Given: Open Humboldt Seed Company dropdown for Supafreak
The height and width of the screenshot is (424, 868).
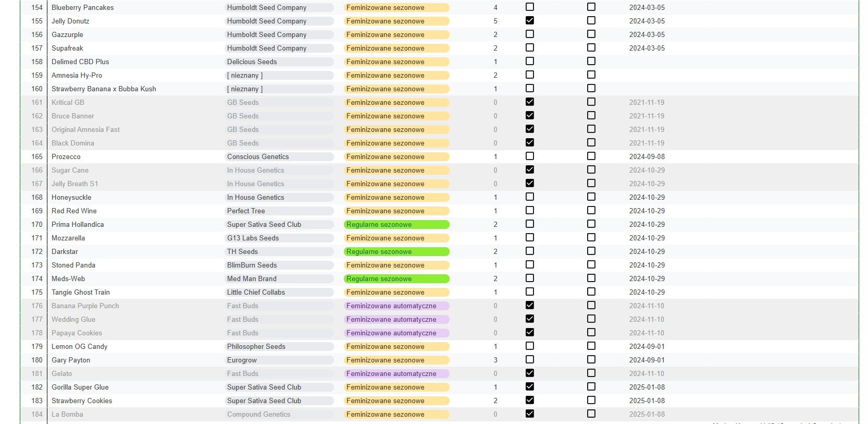Looking at the screenshot, I should pos(279,48).
